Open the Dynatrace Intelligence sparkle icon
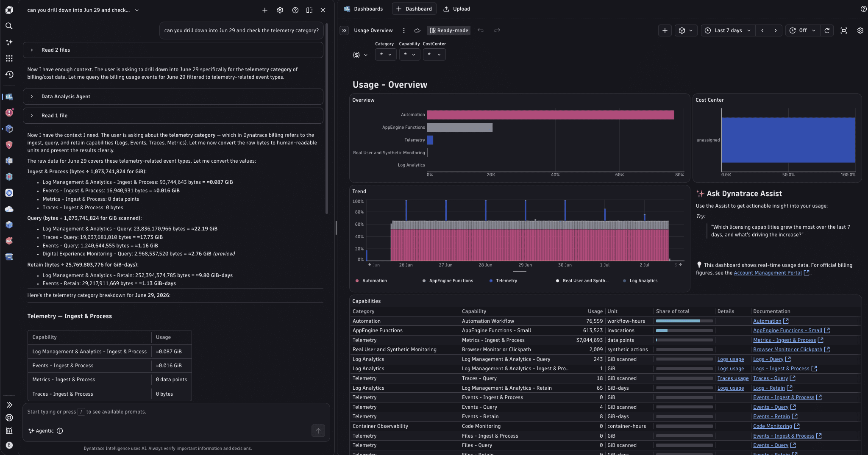Image resolution: width=868 pixels, height=455 pixels. [9, 42]
